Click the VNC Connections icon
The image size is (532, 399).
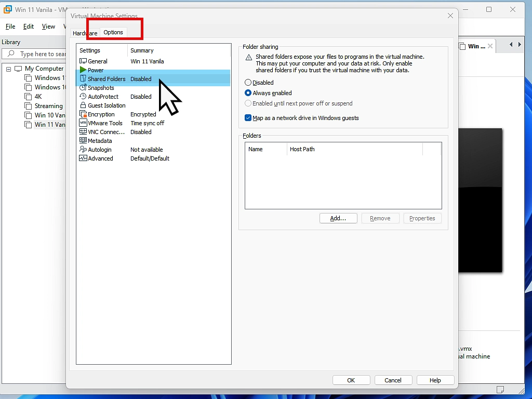coord(83,131)
